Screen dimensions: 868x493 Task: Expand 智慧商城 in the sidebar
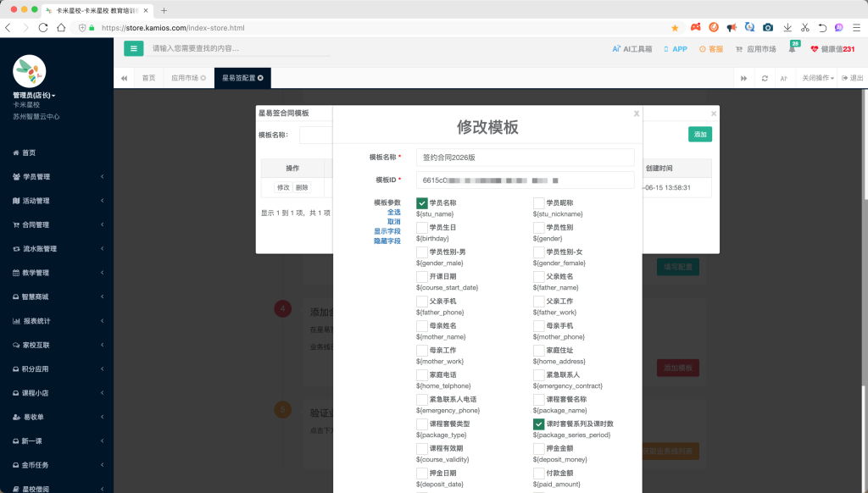click(57, 296)
